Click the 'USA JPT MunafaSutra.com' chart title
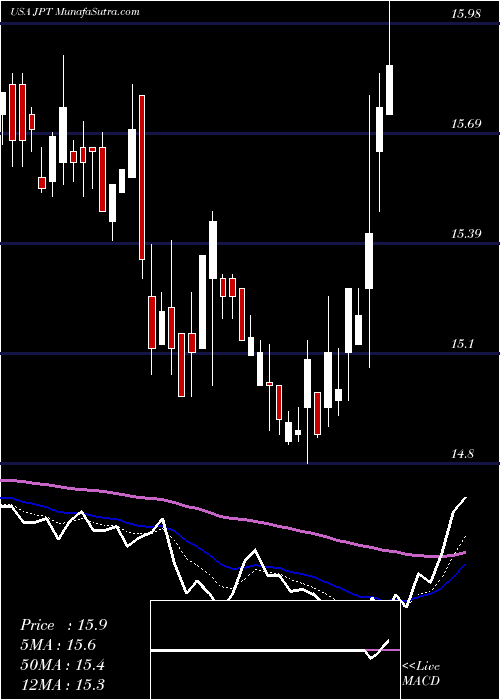Image resolution: width=500 pixels, height=700 pixels. [x=75, y=12]
